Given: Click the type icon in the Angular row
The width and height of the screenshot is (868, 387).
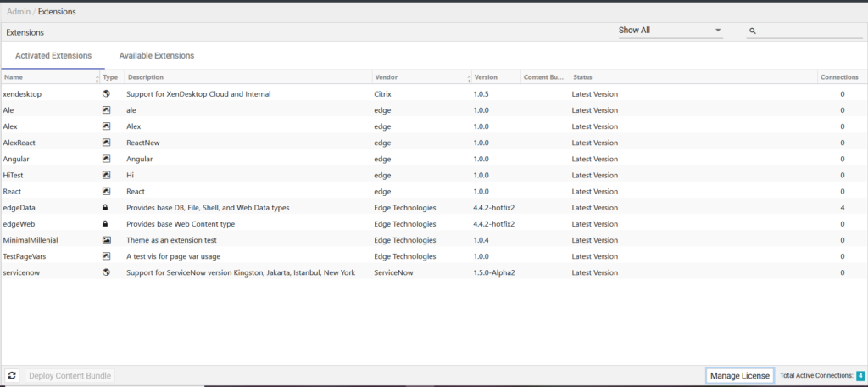Looking at the screenshot, I should [106, 159].
